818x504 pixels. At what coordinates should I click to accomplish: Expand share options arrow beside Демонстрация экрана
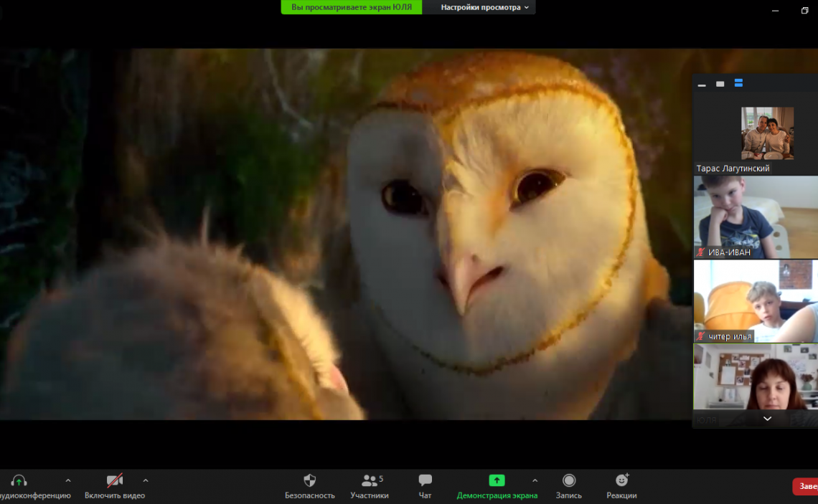click(x=535, y=480)
